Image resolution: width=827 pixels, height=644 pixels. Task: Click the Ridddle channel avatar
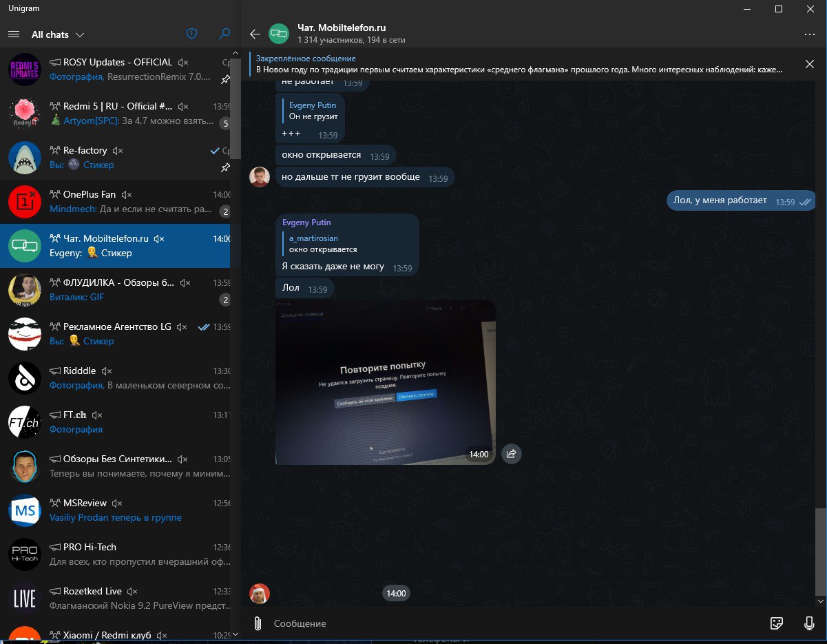pos(25,378)
